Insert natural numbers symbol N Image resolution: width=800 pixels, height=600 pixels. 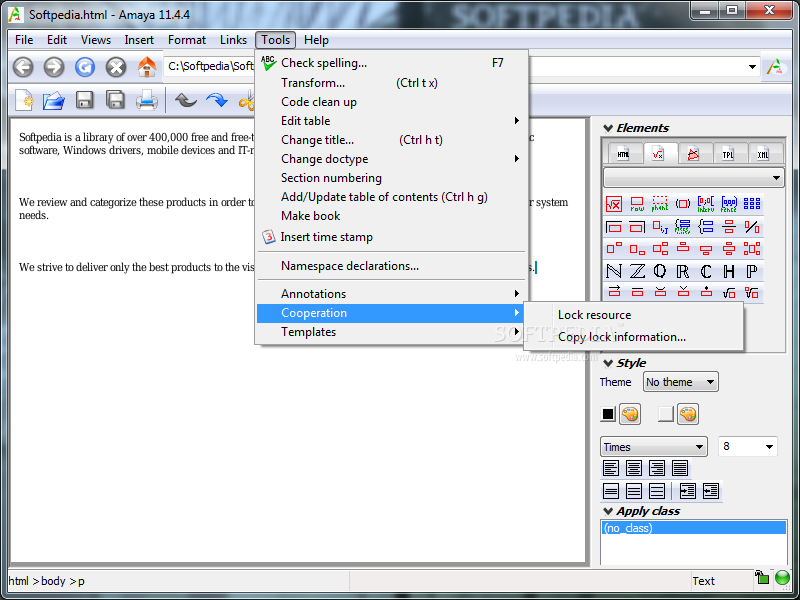click(x=614, y=271)
